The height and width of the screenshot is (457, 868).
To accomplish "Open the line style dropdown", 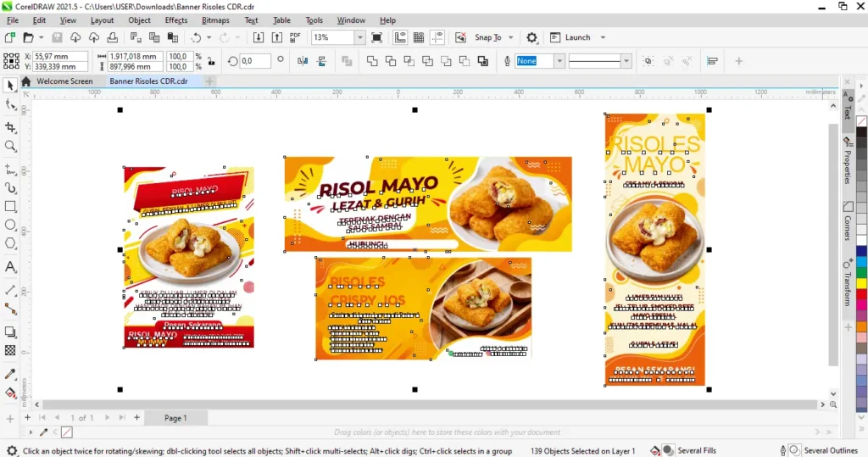I will click(x=626, y=61).
